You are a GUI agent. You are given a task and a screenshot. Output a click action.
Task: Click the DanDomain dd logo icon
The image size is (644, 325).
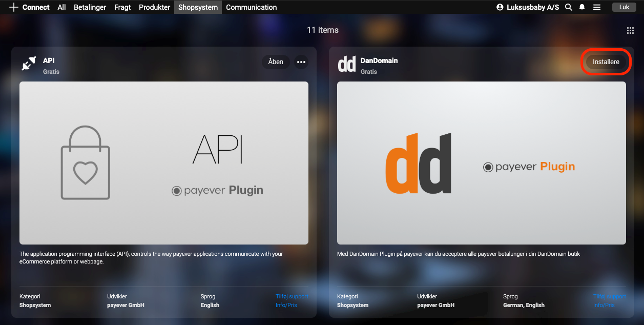(347, 64)
